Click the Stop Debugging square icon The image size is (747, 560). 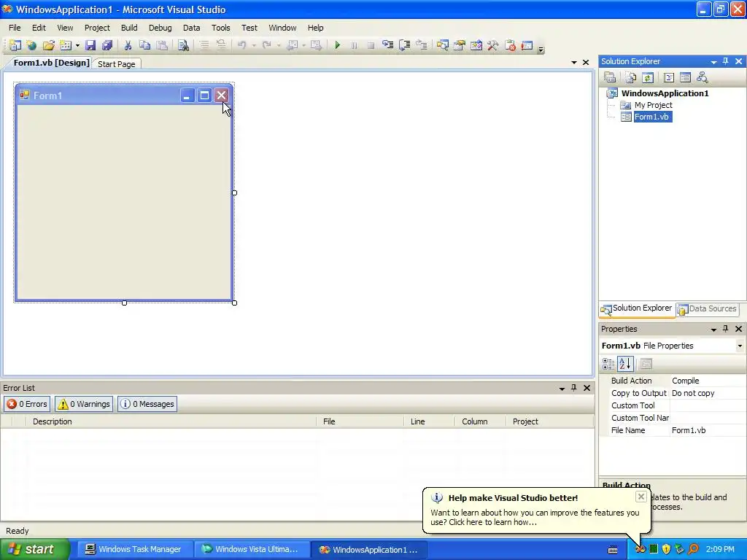click(x=371, y=45)
